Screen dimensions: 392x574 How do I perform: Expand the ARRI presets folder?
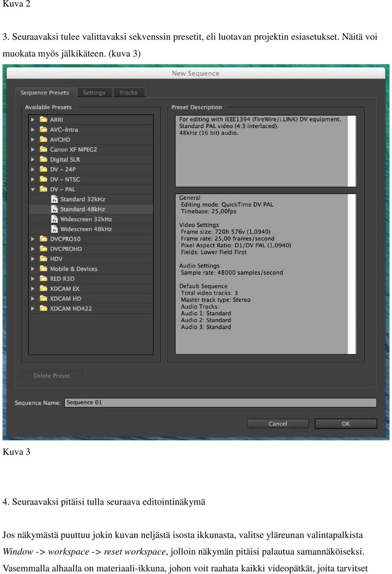(x=33, y=119)
